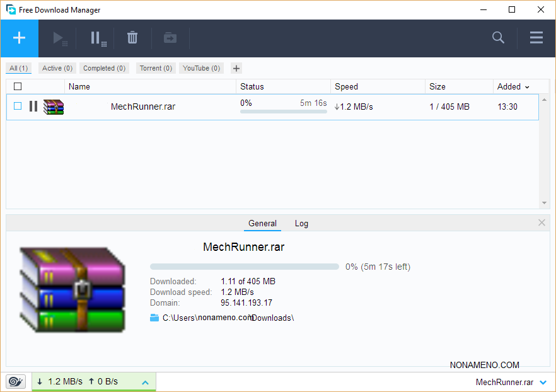556x392 pixels.
Task: Delete the selected download with the trash icon
Action: (x=132, y=38)
